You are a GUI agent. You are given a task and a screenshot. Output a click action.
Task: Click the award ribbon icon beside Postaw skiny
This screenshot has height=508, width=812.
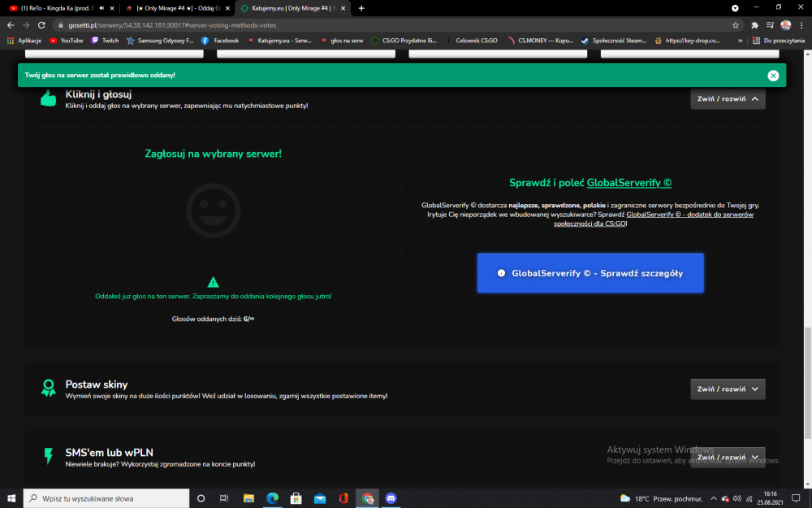(x=48, y=388)
